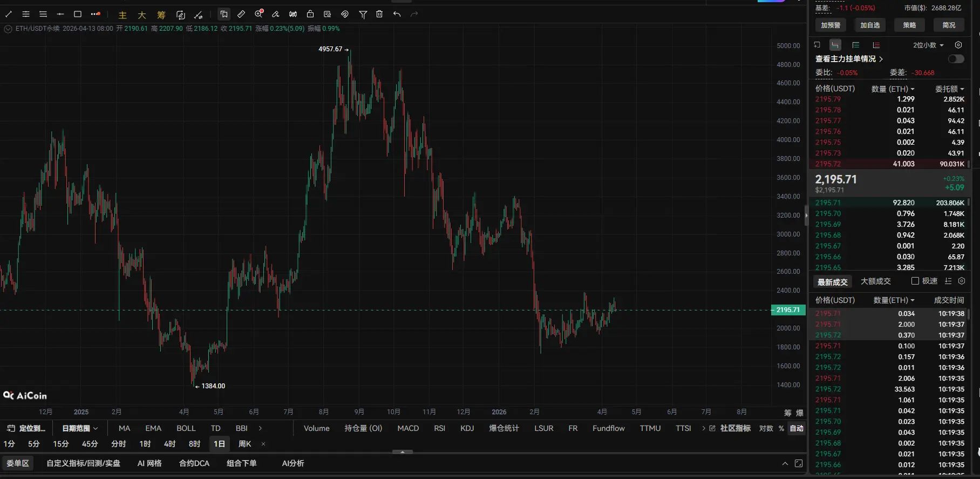Click the horizontal segment line tool
This screenshot has height=479, width=980.
coord(60,14)
